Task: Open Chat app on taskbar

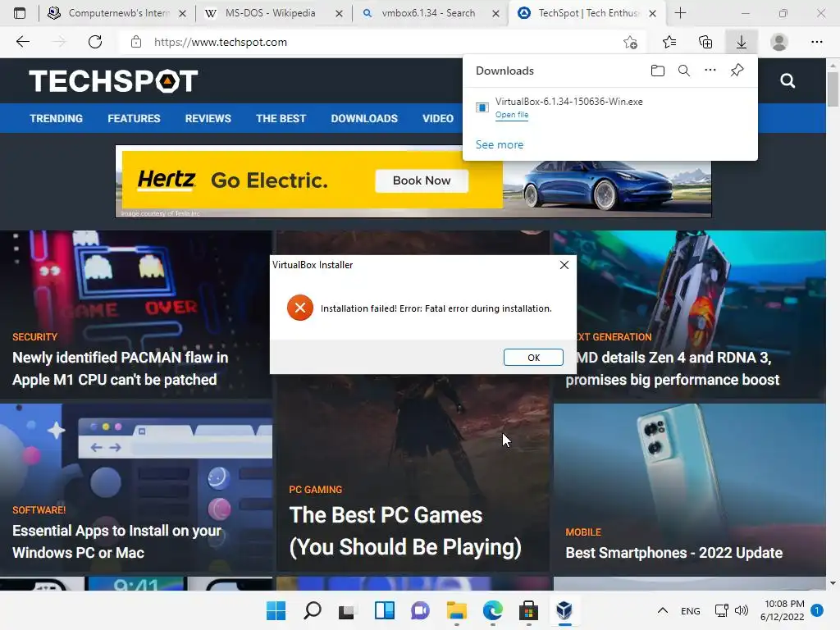Action: (421, 610)
